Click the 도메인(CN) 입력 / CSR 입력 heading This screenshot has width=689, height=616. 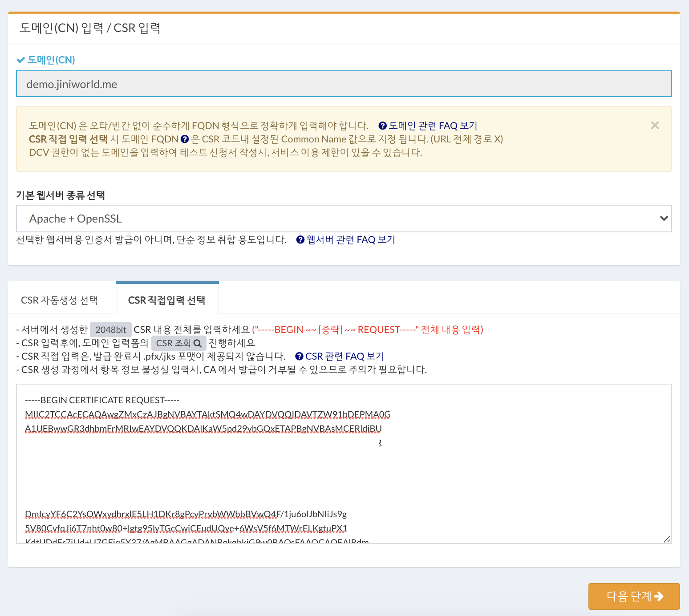90,28
